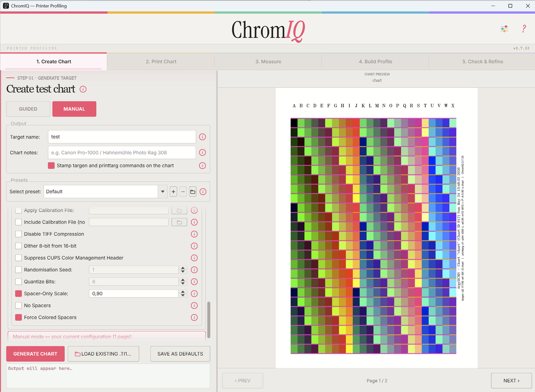Viewport: 535px width, 392px height.
Task: Expand the Select preset dropdown
Action: pos(162,192)
